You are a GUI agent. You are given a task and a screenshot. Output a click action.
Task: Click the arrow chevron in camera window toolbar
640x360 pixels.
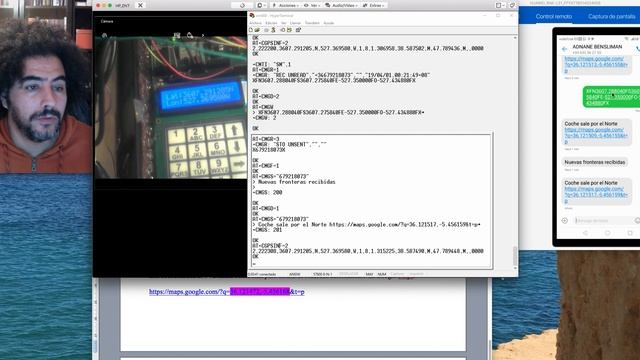pyautogui.click(x=203, y=36)
